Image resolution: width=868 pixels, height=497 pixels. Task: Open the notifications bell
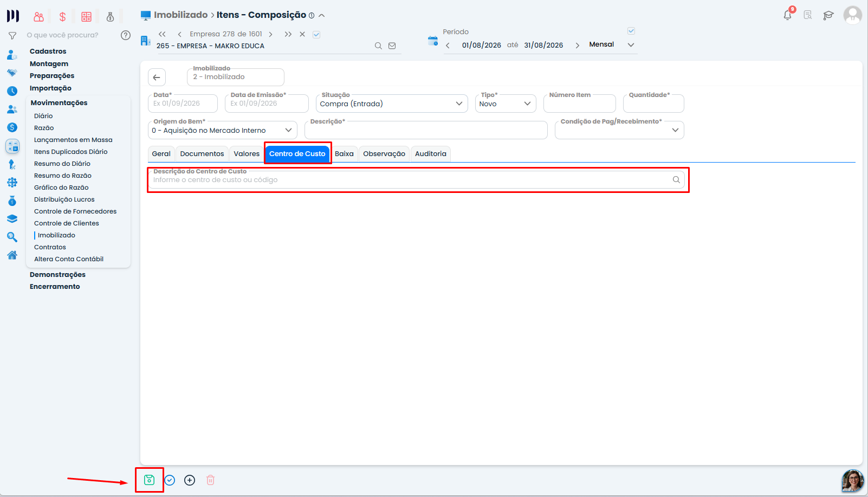[x=788, y=15]
